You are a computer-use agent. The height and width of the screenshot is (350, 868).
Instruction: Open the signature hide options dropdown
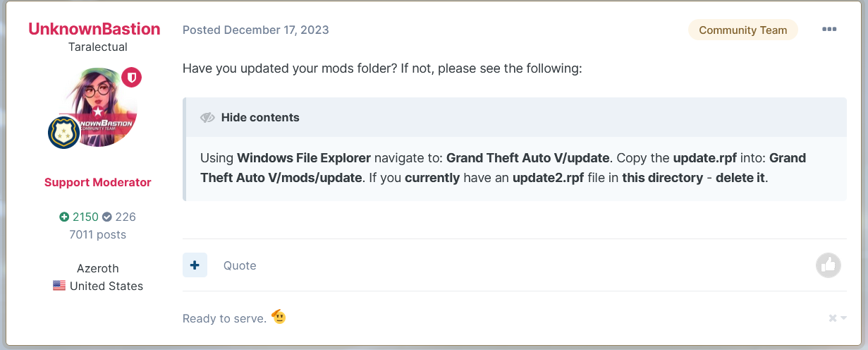pyautogui.click(x=838, y=318)
